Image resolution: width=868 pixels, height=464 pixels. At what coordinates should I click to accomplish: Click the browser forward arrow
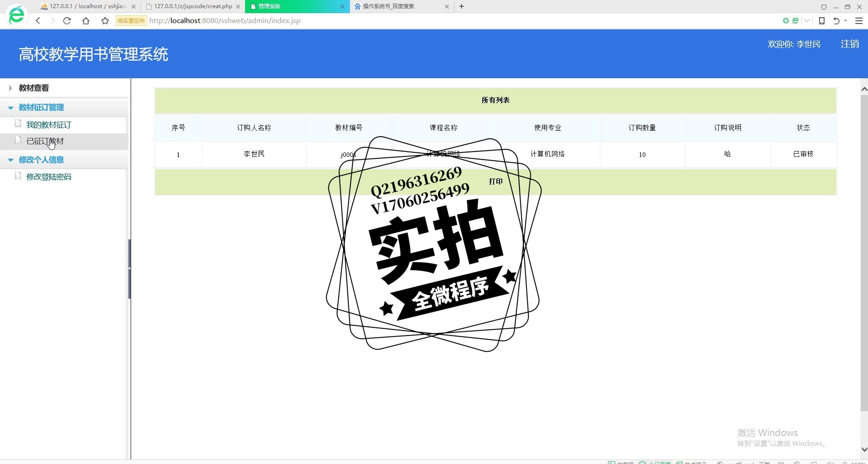(x=52, y=21)
